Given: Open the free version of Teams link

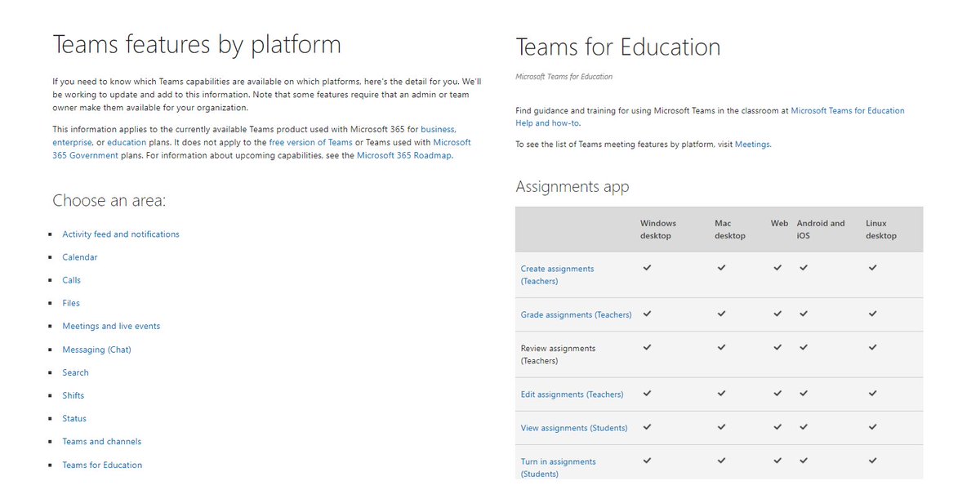Looking at the screenshot, I should click(310, 142).
